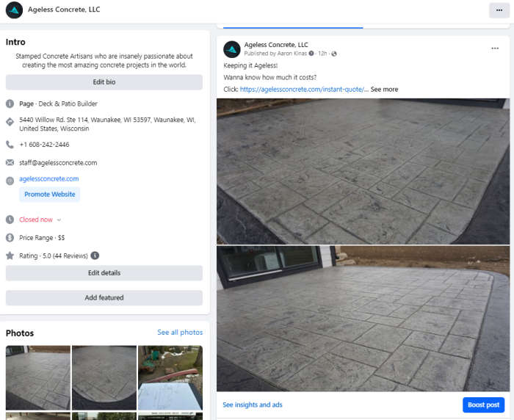Viewport: 514px width, 420px height.
Task: Open the blueprint drawing photo thumbnail
Action: point(170,377)
